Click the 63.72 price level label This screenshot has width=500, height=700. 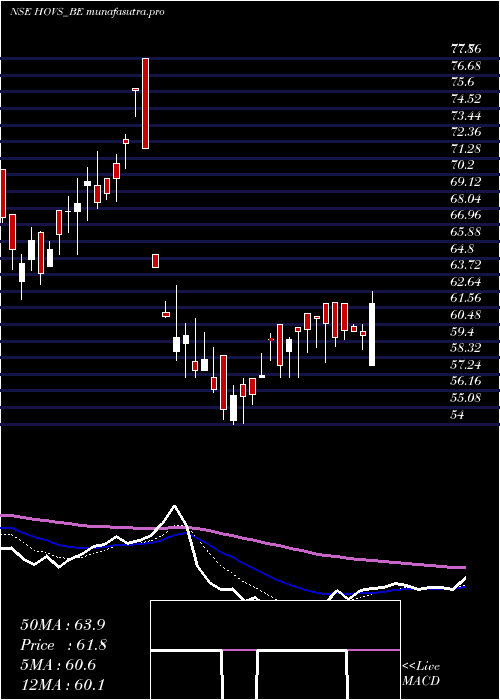click(468, 265)
